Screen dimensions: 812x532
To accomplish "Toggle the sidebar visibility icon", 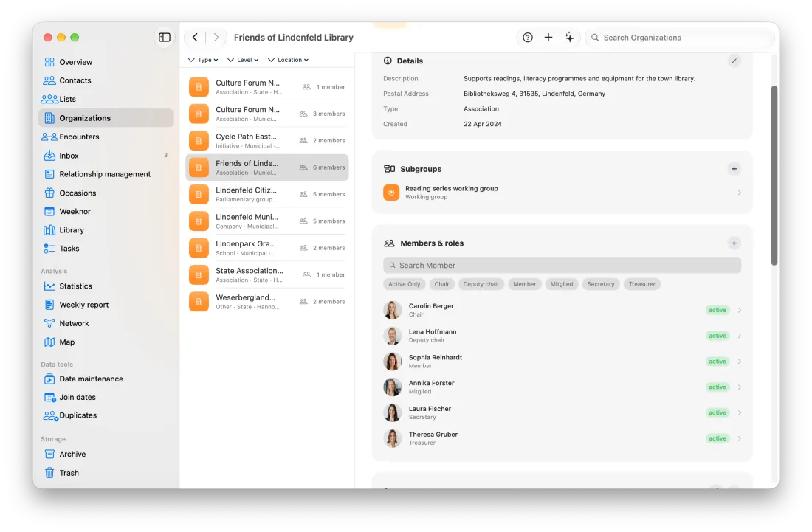I will [164, 37].
